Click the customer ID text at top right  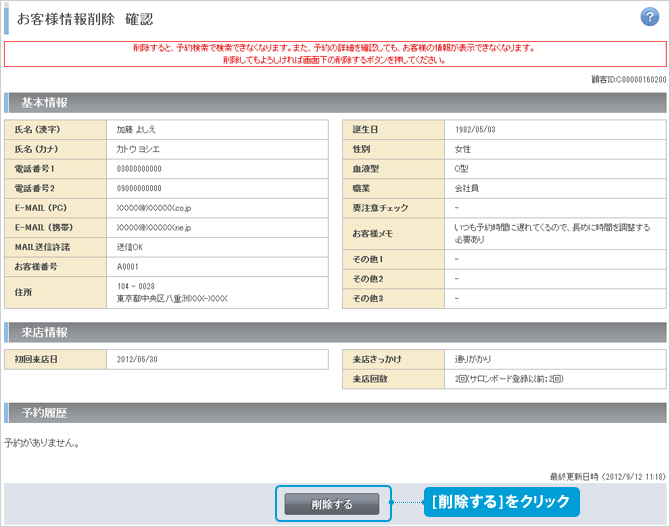tap(629, 79)
